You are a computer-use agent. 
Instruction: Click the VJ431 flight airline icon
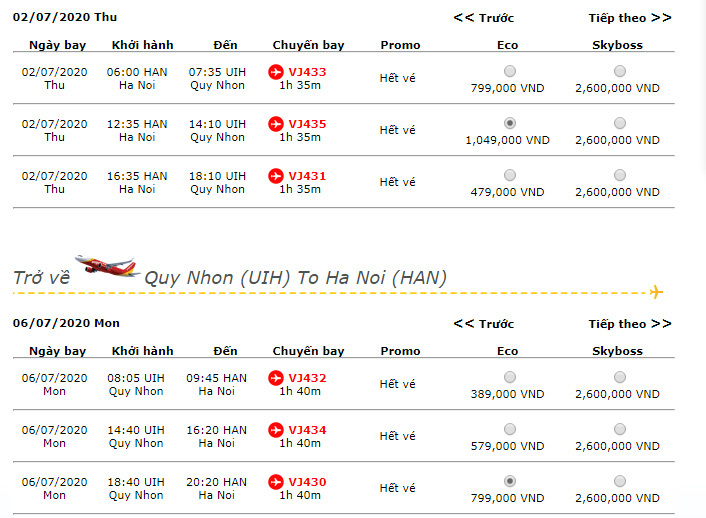[x=277, y=176]
